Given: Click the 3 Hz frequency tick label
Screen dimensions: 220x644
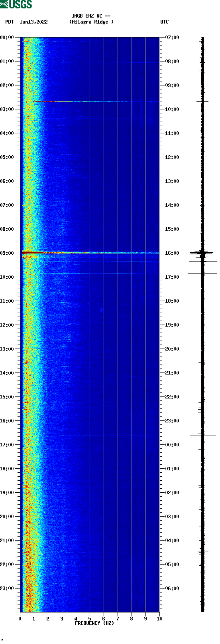Looking at the screenshot, I should point(62,619).
